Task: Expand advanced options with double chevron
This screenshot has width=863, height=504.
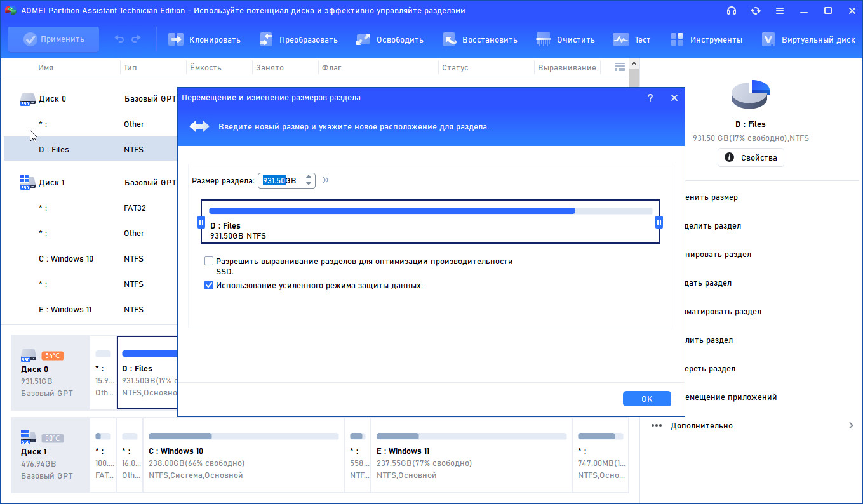Action: coord(326,180)
